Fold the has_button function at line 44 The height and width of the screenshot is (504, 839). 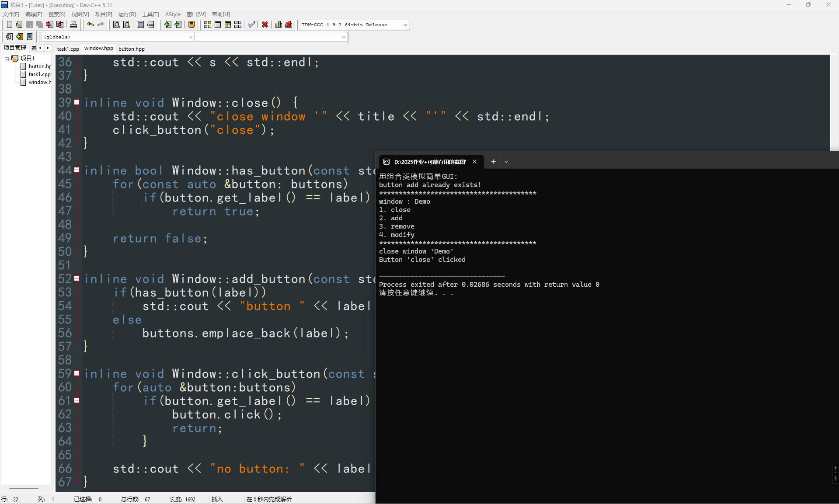[x=77, y=170]
